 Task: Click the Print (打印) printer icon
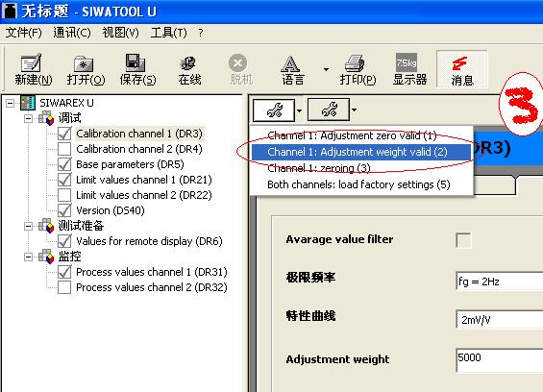tap(355, 63)
